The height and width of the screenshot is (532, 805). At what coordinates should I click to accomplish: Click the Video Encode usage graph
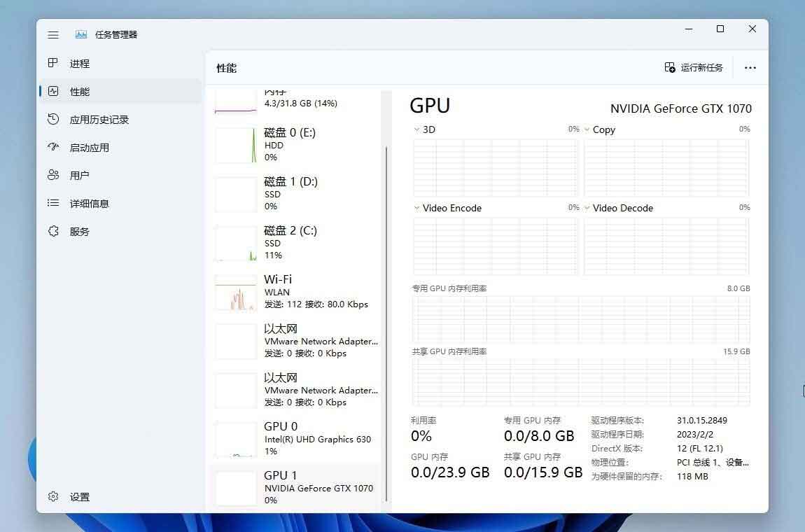click(496, 246)
